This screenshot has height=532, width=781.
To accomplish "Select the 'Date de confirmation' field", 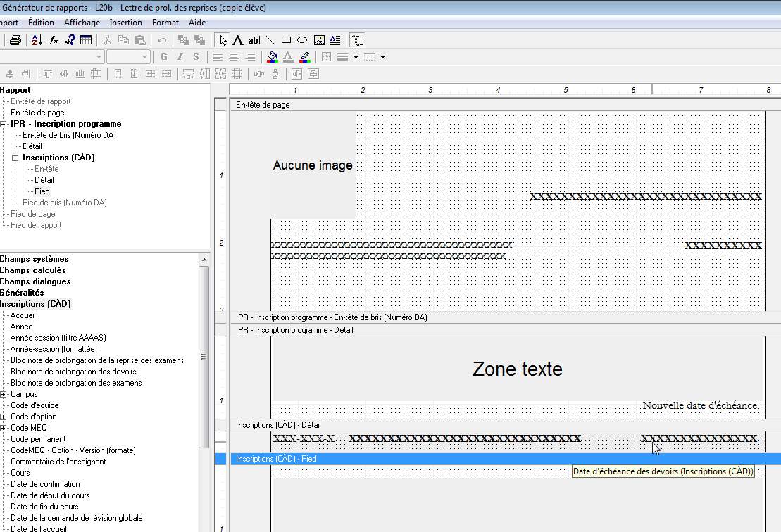I will pyautogui.click(x=45, y=484).
